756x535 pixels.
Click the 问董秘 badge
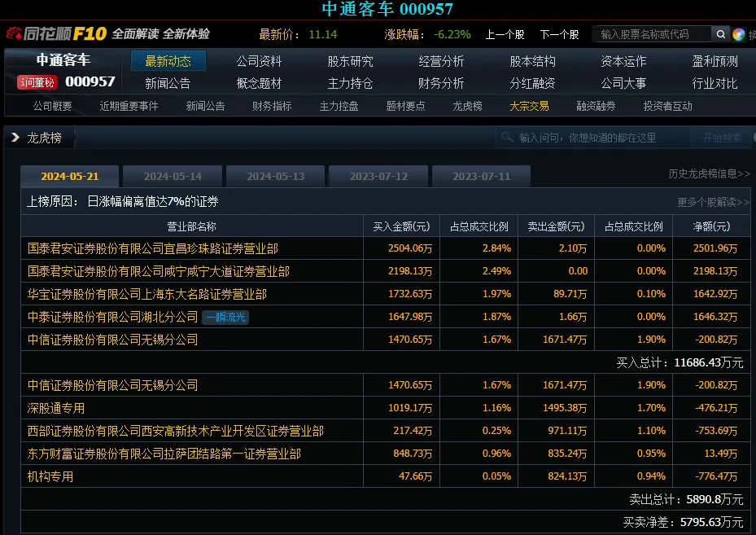point(37,82)
